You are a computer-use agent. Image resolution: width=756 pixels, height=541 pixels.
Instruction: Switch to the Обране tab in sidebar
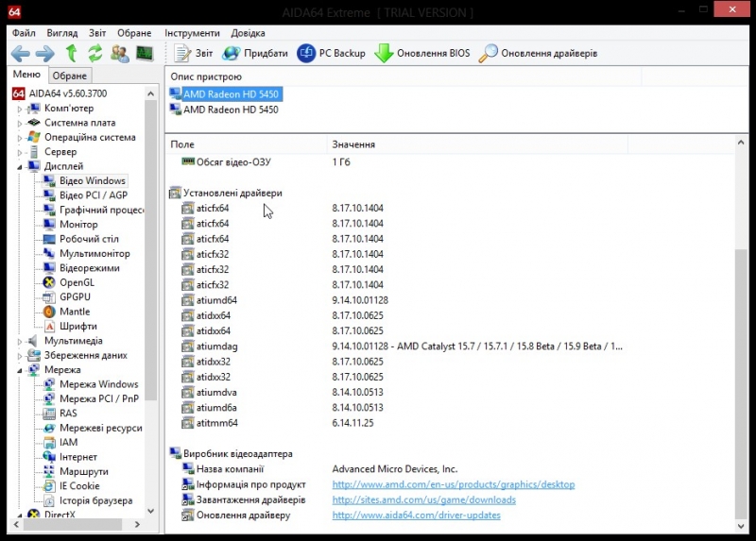(69, 76)
